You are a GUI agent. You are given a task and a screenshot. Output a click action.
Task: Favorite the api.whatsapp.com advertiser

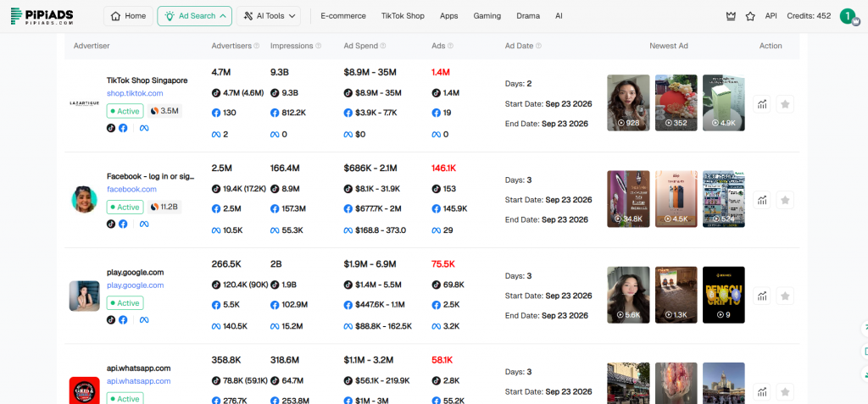coord(785,392)
